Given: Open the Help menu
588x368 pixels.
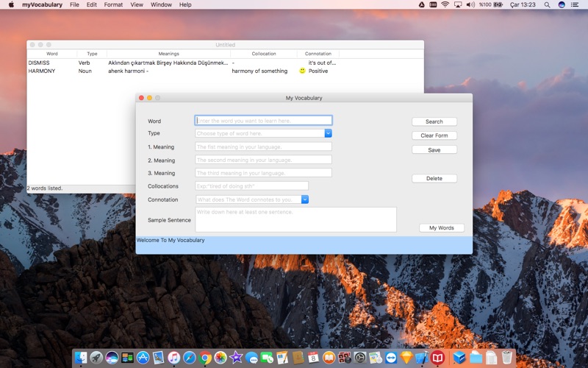Looking at the screenshot, I should point(185,5).
